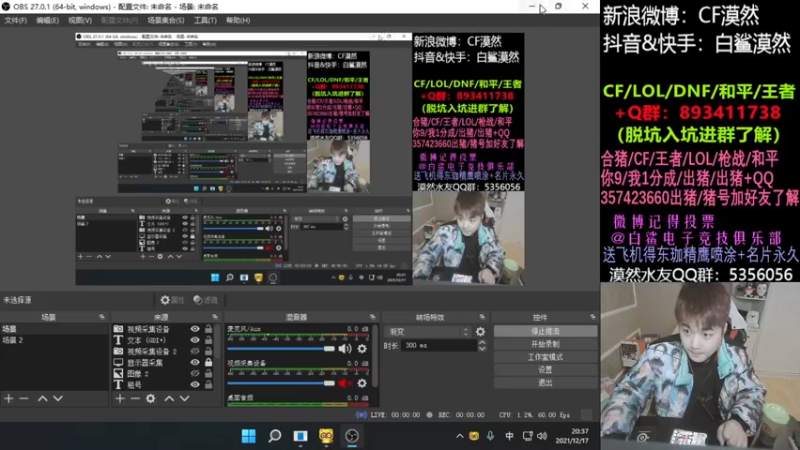Move source down in Sources list
The image size is (800, 450).
coord(185,398)
